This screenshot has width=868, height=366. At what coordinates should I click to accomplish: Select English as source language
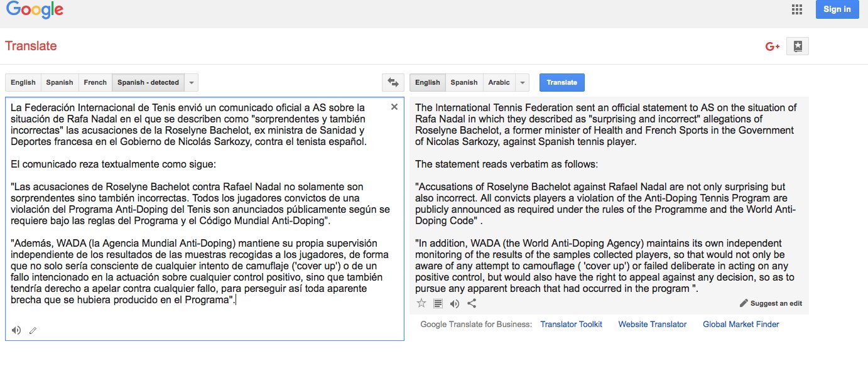23,82
